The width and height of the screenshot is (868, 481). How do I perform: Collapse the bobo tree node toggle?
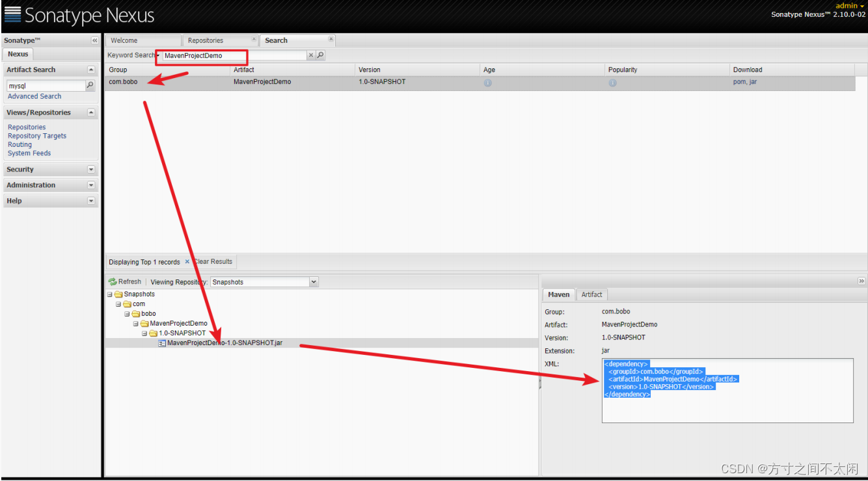(127, 313)
